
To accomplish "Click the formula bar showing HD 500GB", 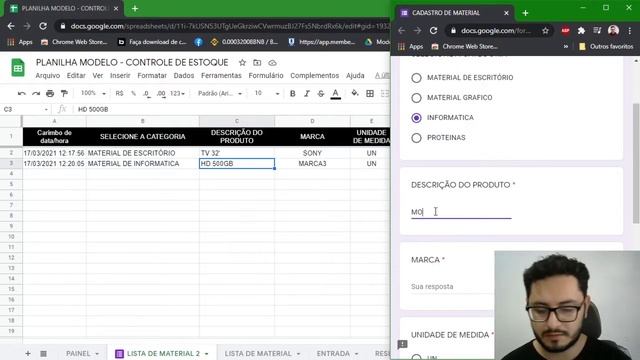I will pos(233,109).
